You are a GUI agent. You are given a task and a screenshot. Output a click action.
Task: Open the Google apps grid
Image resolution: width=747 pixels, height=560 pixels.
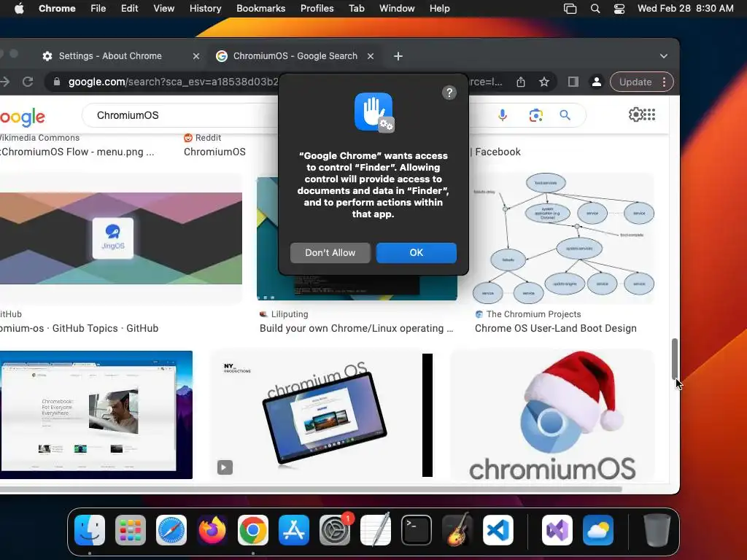[x=649, y=114]
